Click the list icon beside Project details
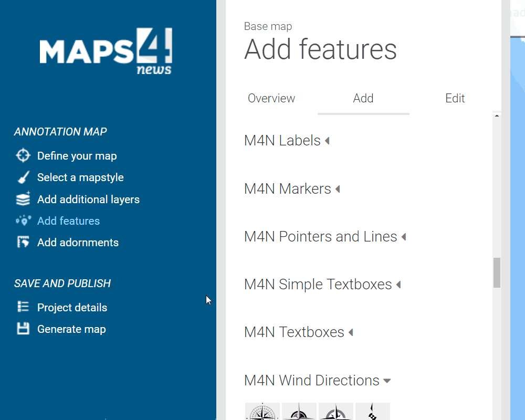 tap(23, 307)
